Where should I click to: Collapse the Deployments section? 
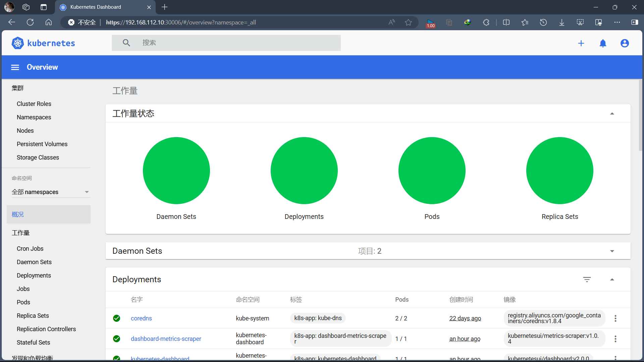click(612, 280)
